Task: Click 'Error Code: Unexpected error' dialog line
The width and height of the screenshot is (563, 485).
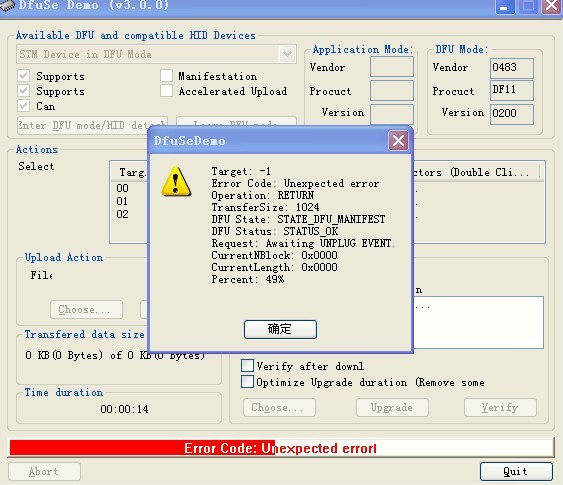Action: click(x=295, y=183)
